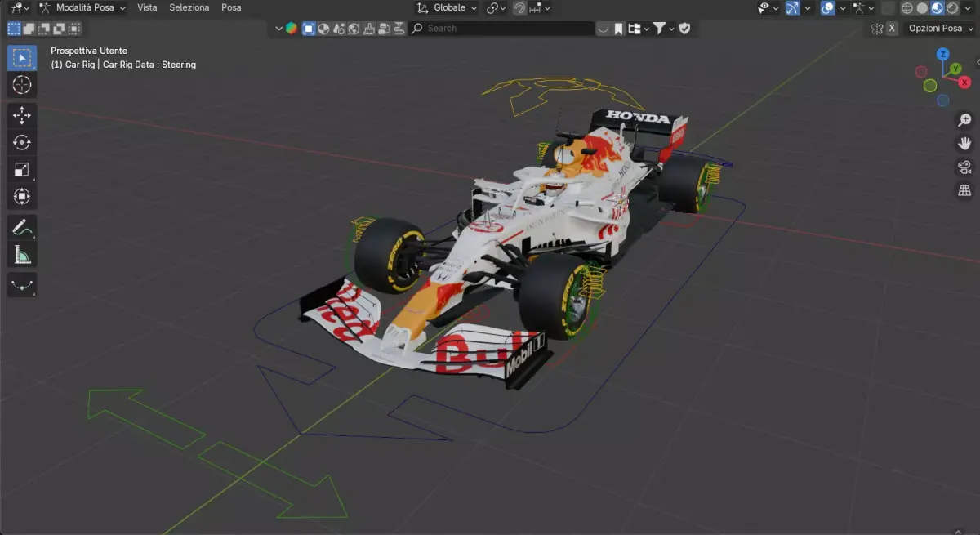Viewport: 980px width, 535px height.
Task: Click the zoom magnifier viewport button
Action: point(964,120)
